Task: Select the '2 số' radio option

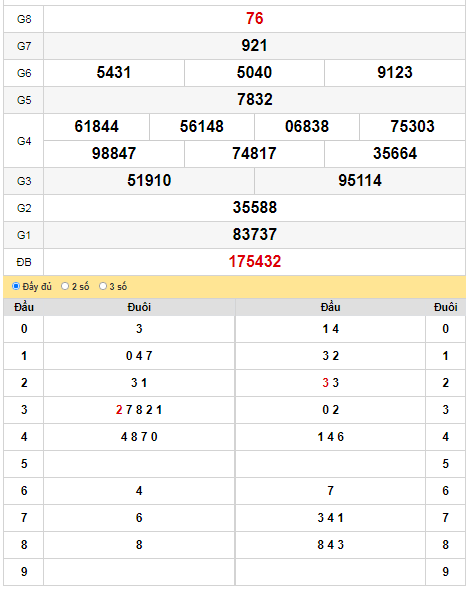Action: coord(65,286)
